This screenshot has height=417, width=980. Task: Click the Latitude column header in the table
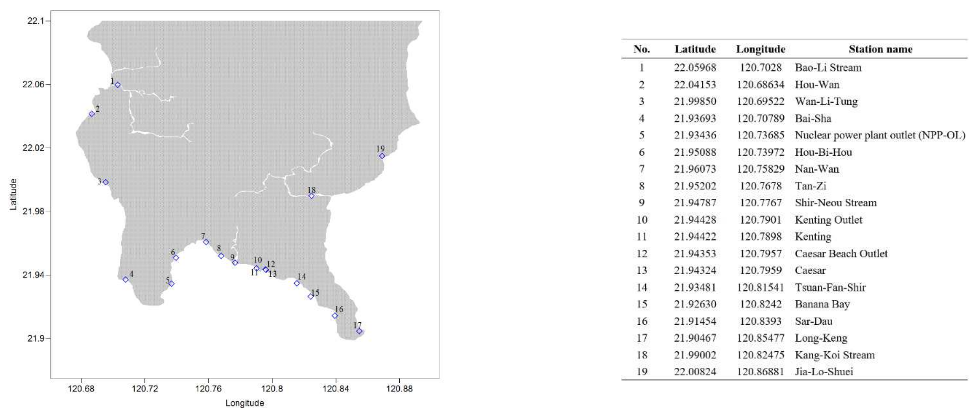click(695, 49)
